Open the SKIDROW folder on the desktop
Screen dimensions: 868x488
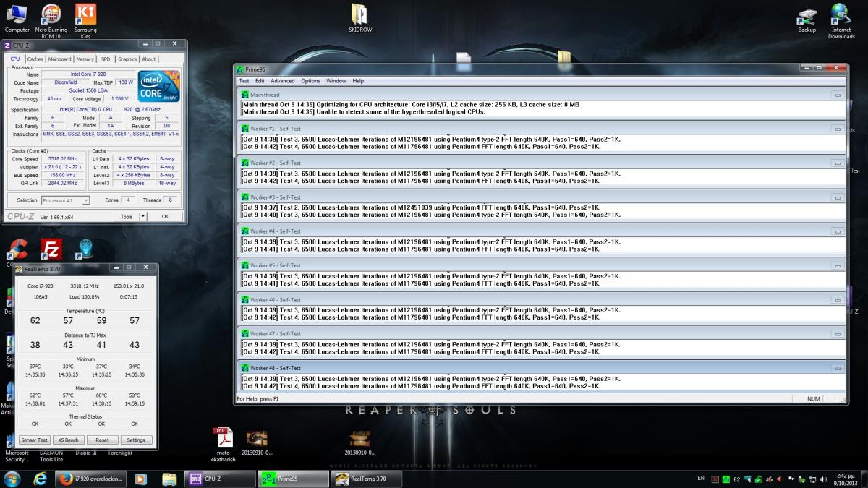pos(359,18)
